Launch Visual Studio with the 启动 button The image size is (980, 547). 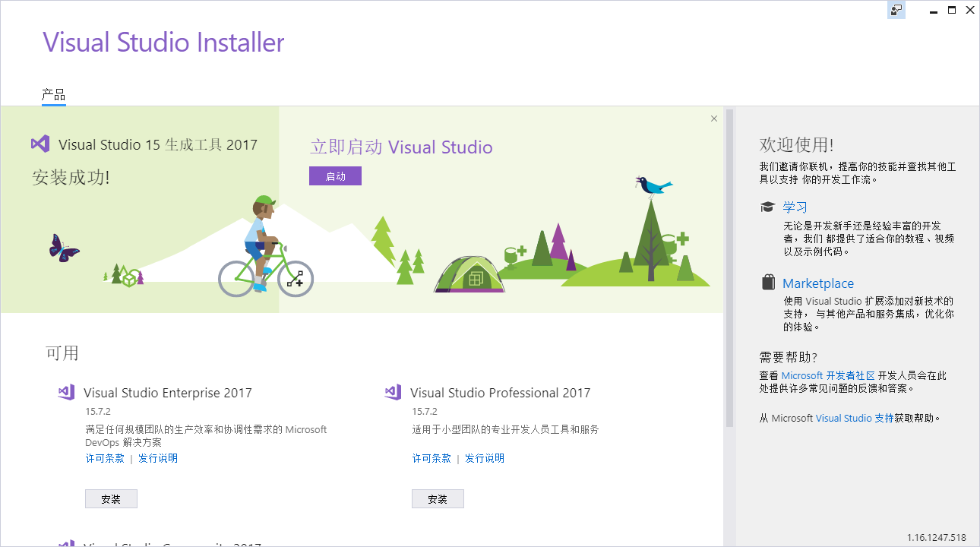click(x=335, y=176)
